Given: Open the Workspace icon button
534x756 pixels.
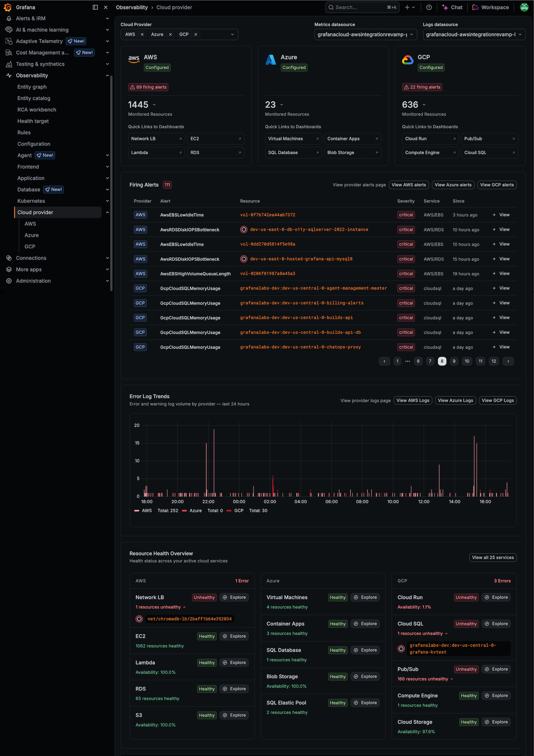Looking at the screenshot, I should 475,7.
